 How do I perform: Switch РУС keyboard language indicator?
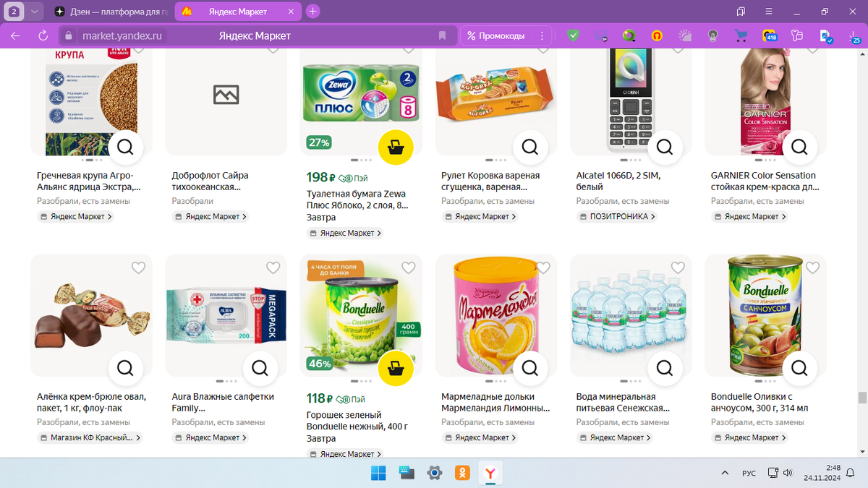tap(749, 473)
